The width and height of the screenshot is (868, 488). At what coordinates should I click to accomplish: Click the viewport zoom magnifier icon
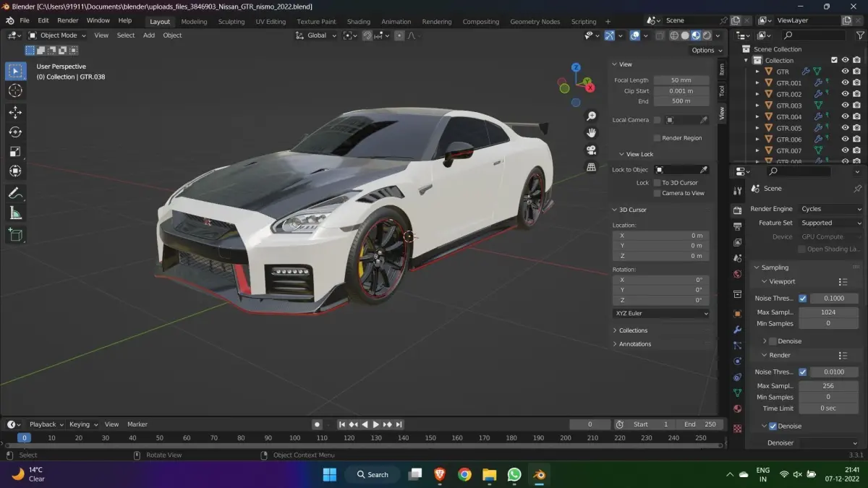(591, 116)
